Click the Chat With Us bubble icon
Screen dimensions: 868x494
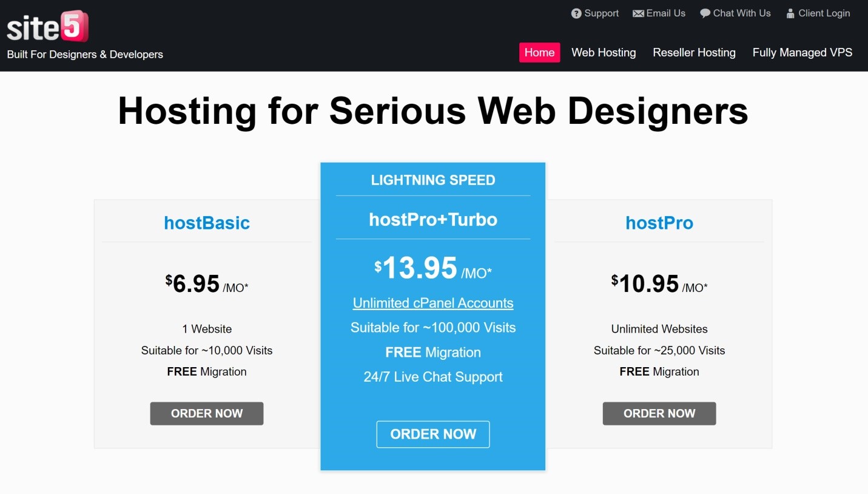pyautogui.click(x=705, y=13)
